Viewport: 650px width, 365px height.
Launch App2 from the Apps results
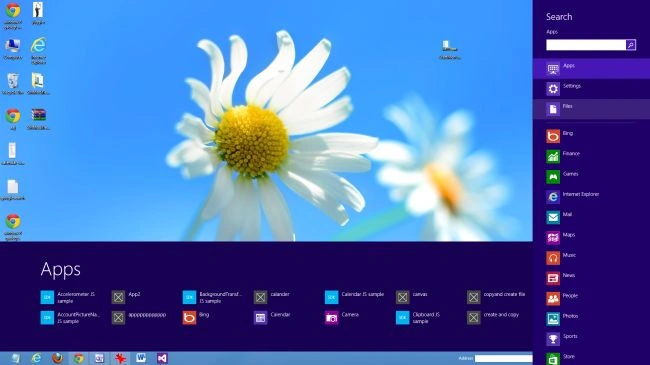126,297
